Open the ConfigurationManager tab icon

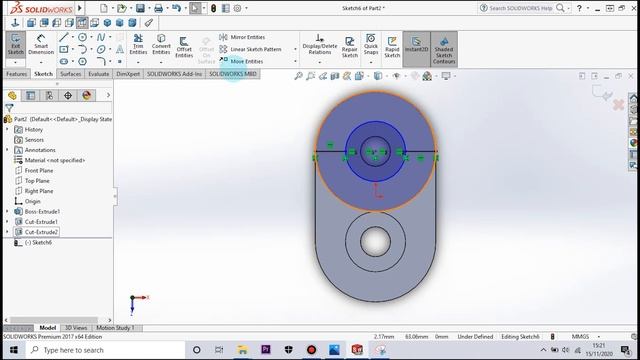49,96
